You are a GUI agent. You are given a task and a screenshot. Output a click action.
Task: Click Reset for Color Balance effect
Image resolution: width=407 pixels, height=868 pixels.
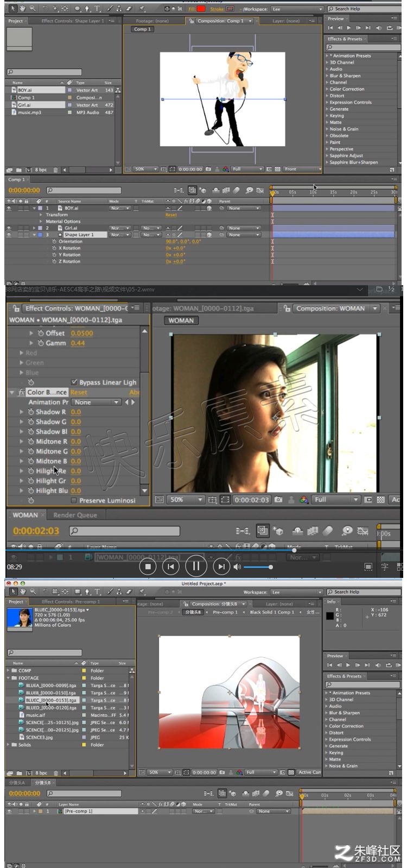[79, 392]
